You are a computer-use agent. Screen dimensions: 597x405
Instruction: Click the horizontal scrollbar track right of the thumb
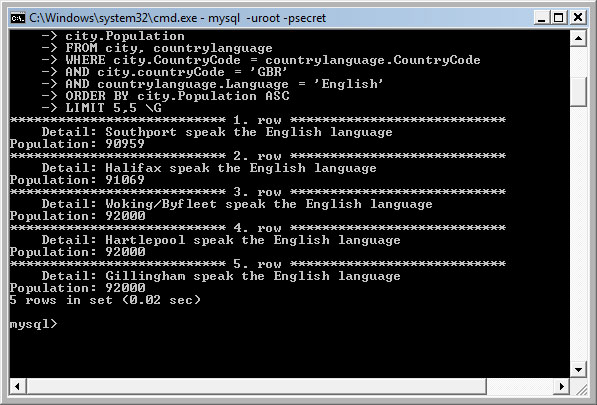[x=520, y=387]
